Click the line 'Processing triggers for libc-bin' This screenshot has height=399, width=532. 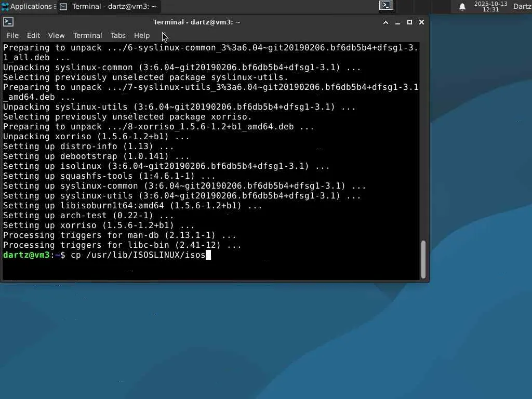(122, 245)
